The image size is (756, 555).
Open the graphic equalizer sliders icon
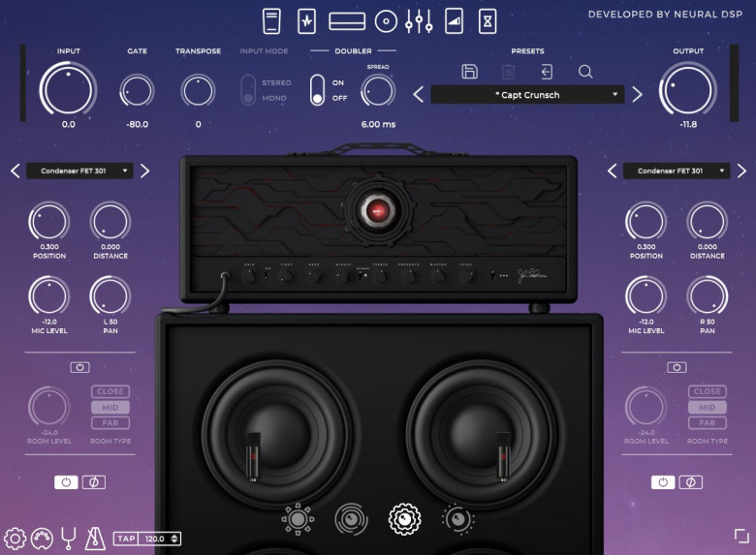coord(419,21)
